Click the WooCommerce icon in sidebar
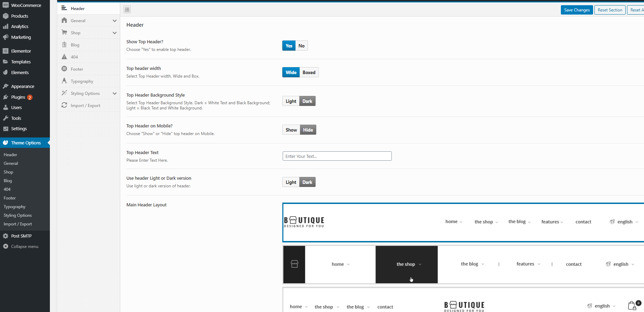Screen dimensions: 644x312 [x=6, y=5]
